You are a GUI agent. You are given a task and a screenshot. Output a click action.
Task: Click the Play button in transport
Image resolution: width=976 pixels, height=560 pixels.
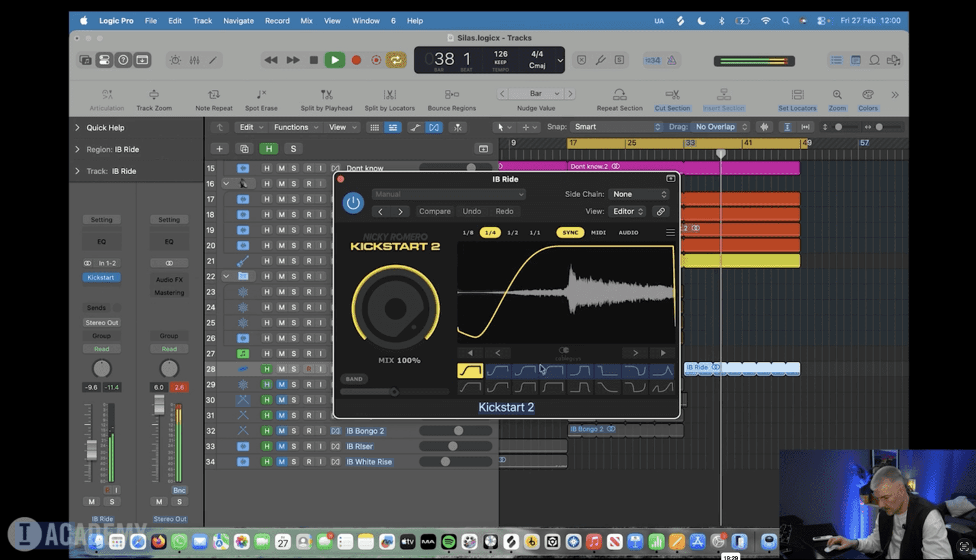click(x=334, y=60)
